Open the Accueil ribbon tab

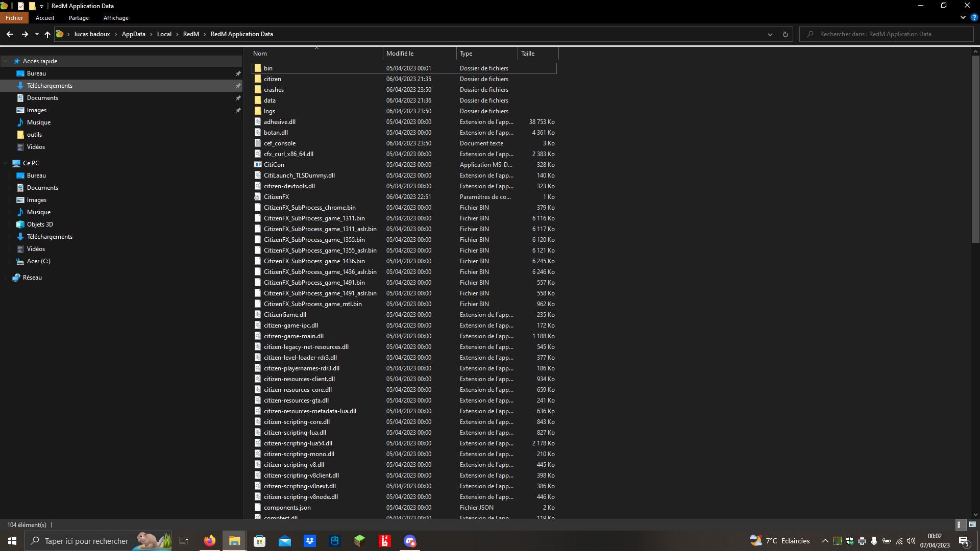click(x=45, y=18)
